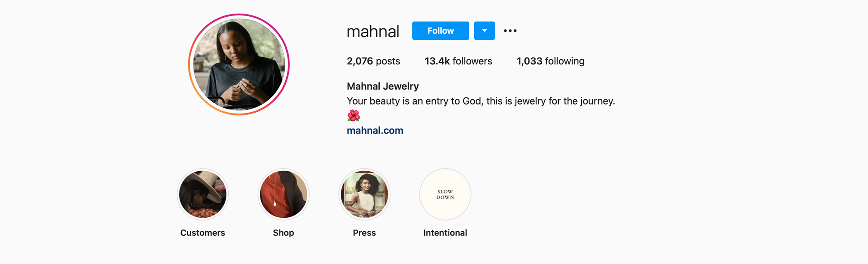This screenshot has height=264, width=868.
Task: Visit the mahnal.com website link
Action: [x=375, y=130]
